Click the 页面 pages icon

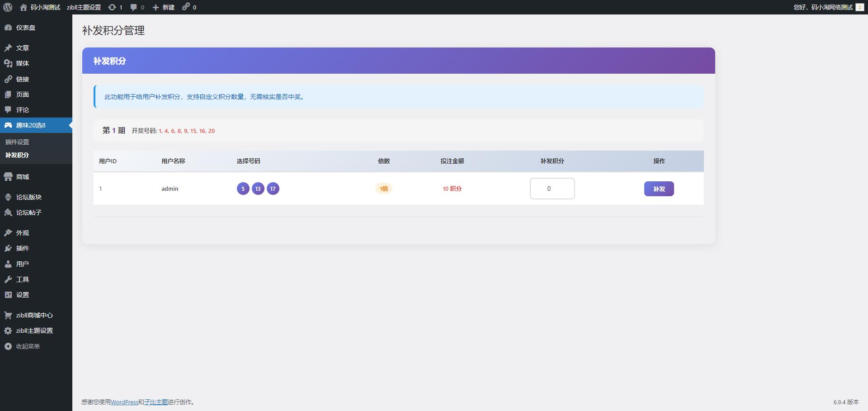point(8,94)
